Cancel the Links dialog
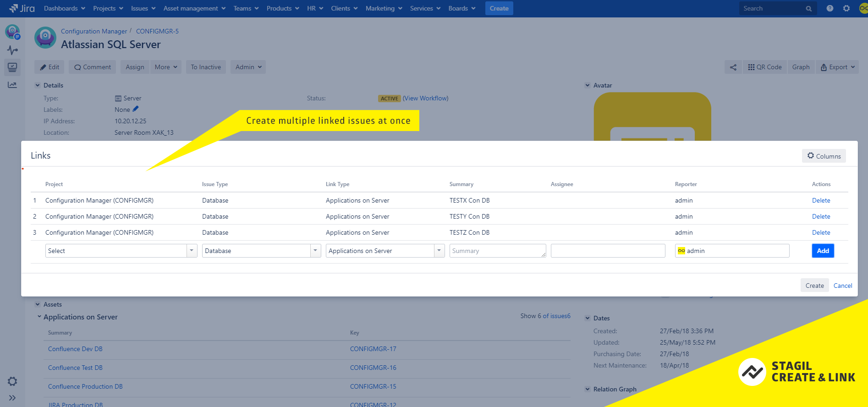 (842, 286)
